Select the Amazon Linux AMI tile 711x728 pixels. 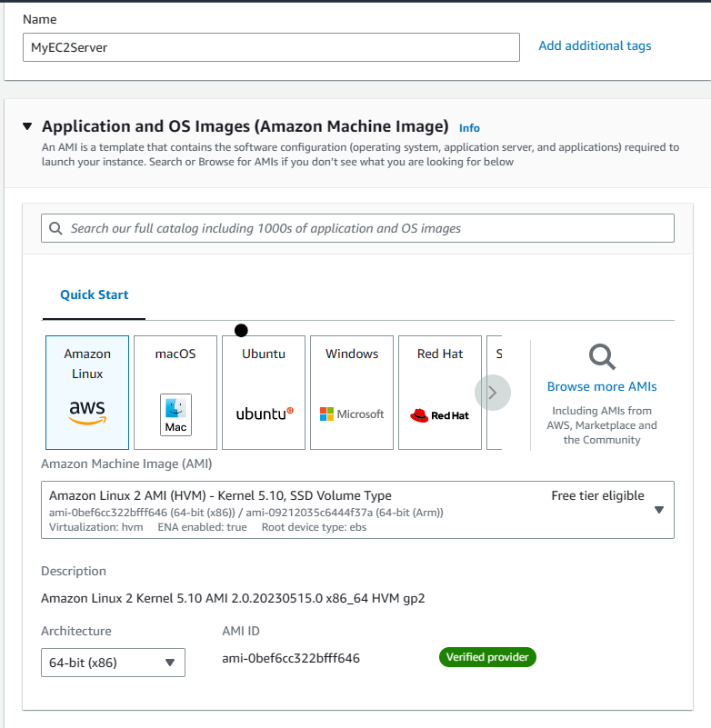coord(87,393)
